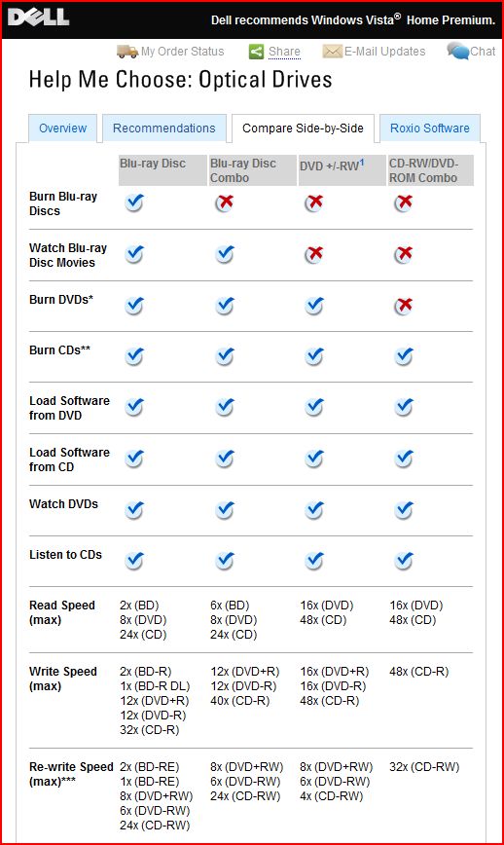Click the Blu-ray Disc Combo column header
The width and height of the screenshot is (504, 845).
click(252, 170)
